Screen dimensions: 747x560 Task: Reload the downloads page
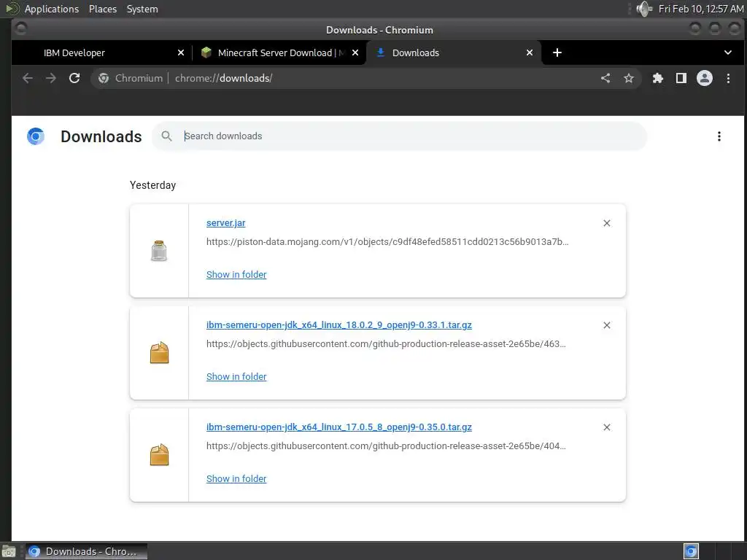(x=74, y=78)
